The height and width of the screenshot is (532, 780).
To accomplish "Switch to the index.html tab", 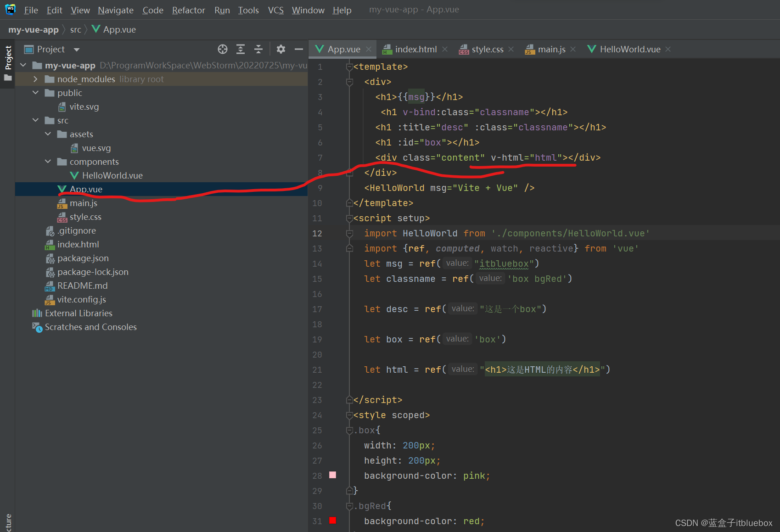I will click(415, 49).
